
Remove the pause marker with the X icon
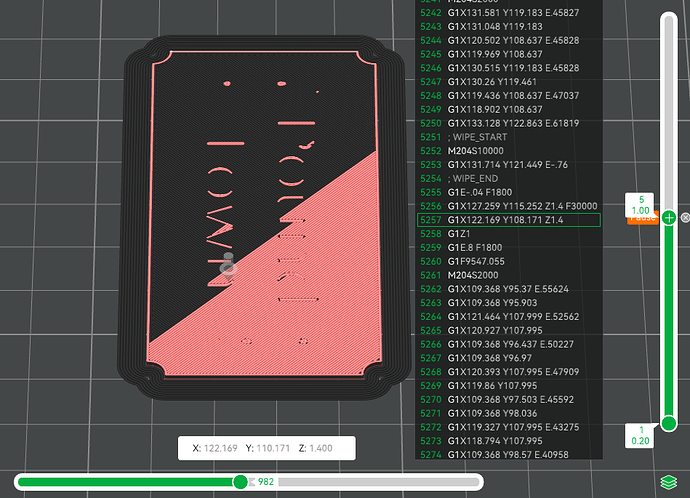tap(685, 217)
